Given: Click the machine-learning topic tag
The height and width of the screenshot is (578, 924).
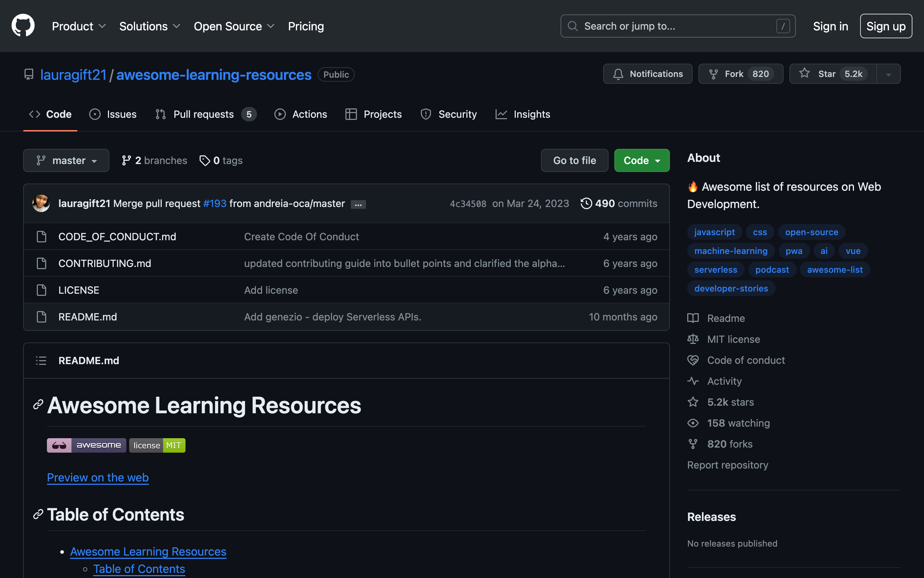Looking at the screenshot, I should [731, 251].
